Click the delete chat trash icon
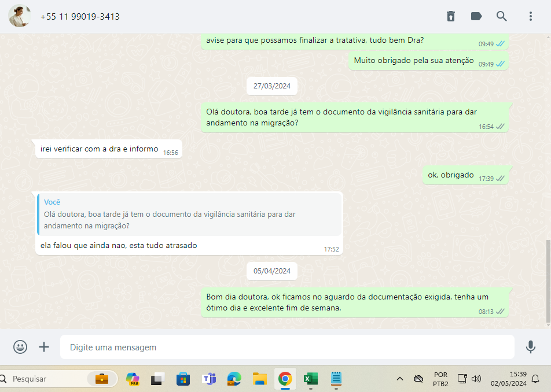 pos(451,16)
